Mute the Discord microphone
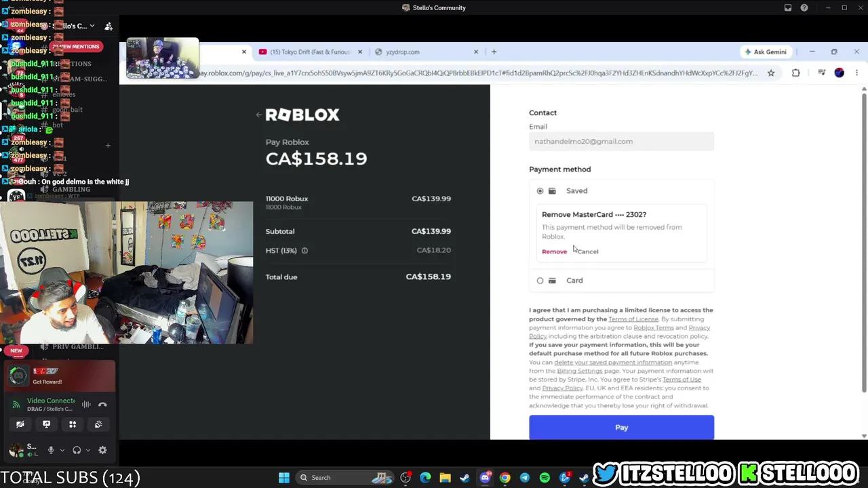 point(51,450)
